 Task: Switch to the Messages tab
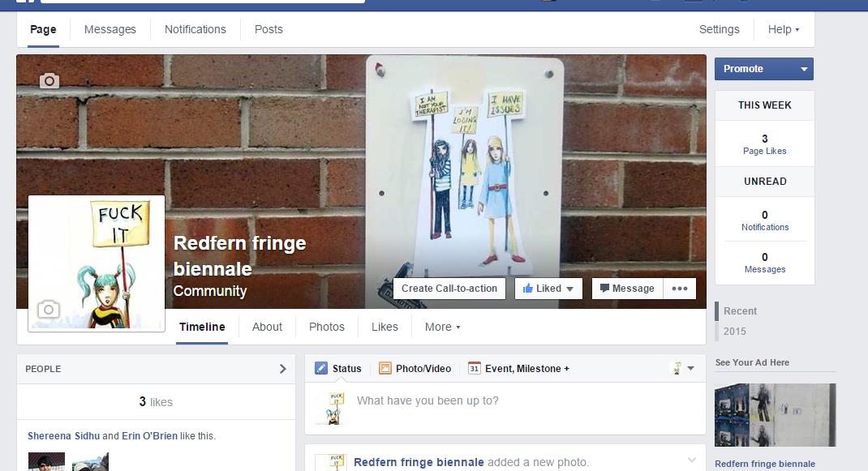(x=110, y=29)
